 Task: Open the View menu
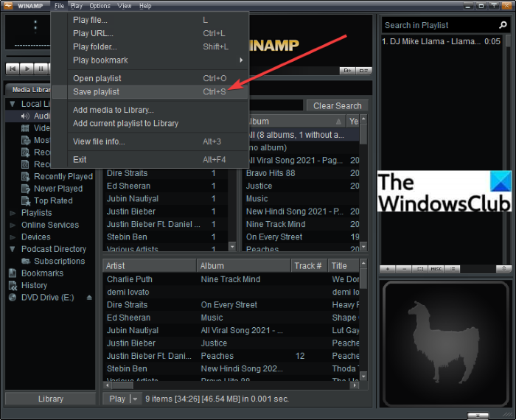125,6
